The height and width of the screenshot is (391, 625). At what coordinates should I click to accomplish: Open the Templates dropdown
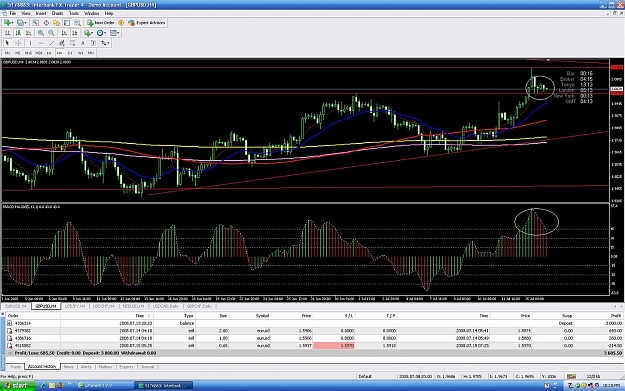point(114,33)
